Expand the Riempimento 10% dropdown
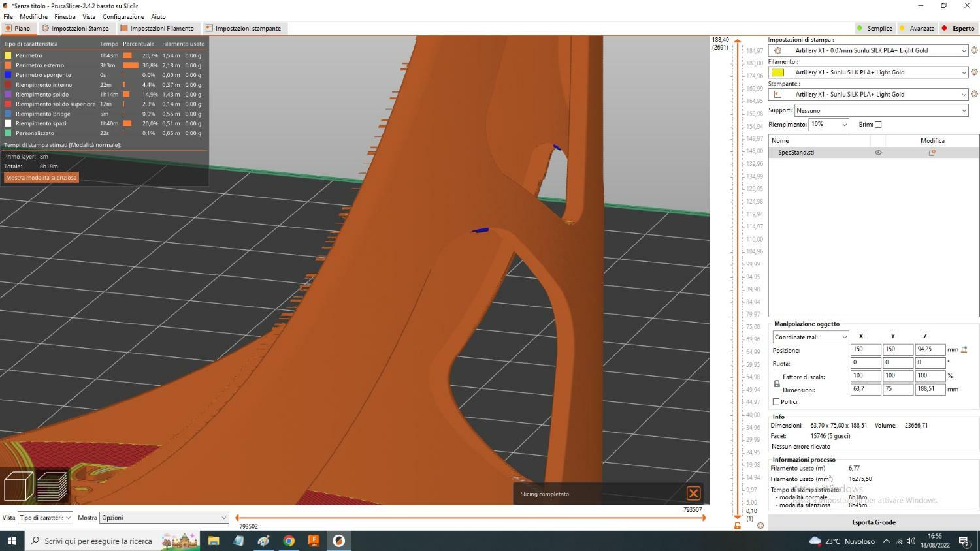This screenshot has height=551, width=980. tap(828, 125)
